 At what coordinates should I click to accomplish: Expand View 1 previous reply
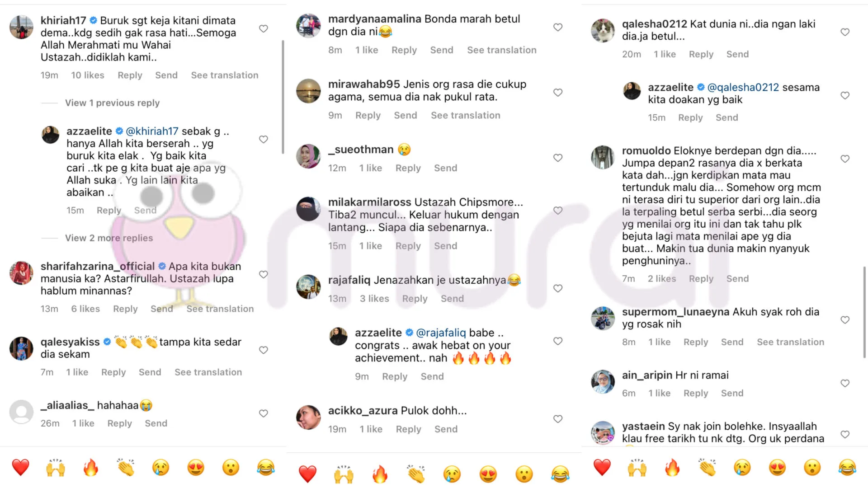112,103
